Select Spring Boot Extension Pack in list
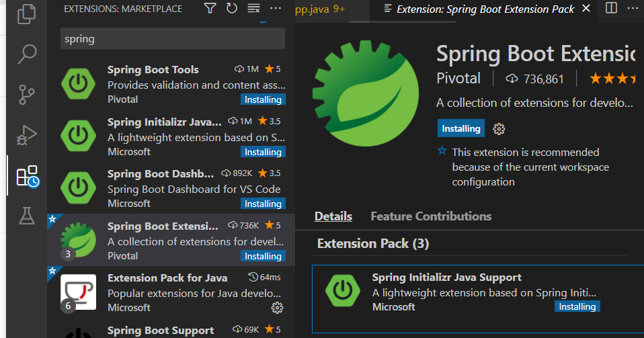The image size is (644, 338). [x=171, y=240]
